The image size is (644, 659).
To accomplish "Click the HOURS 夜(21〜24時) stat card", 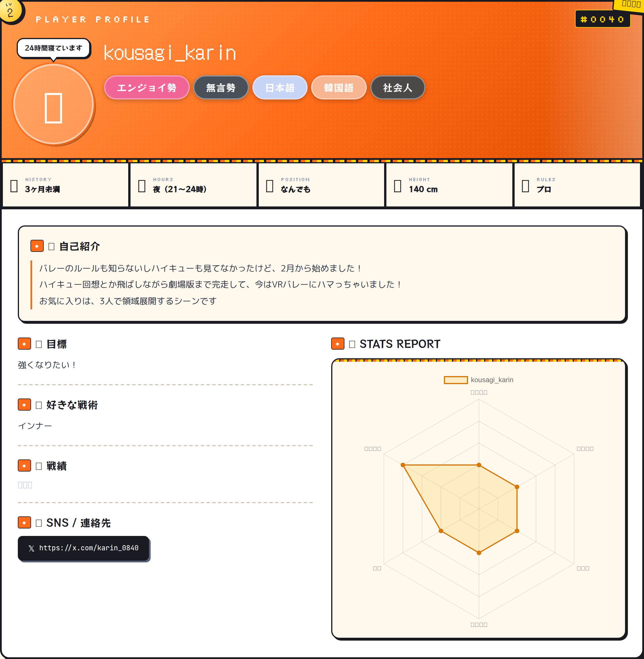I will coord(193,185).
